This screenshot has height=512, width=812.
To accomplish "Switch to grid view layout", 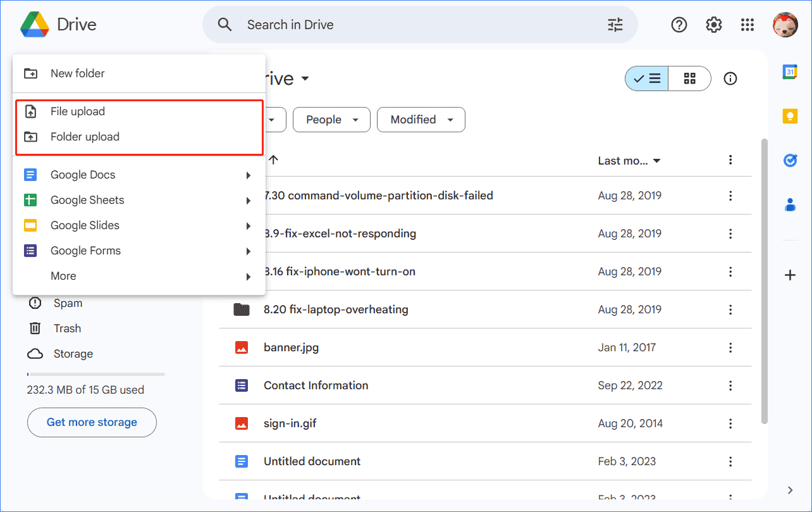I will pyautogui.click(x=689, y=78).
